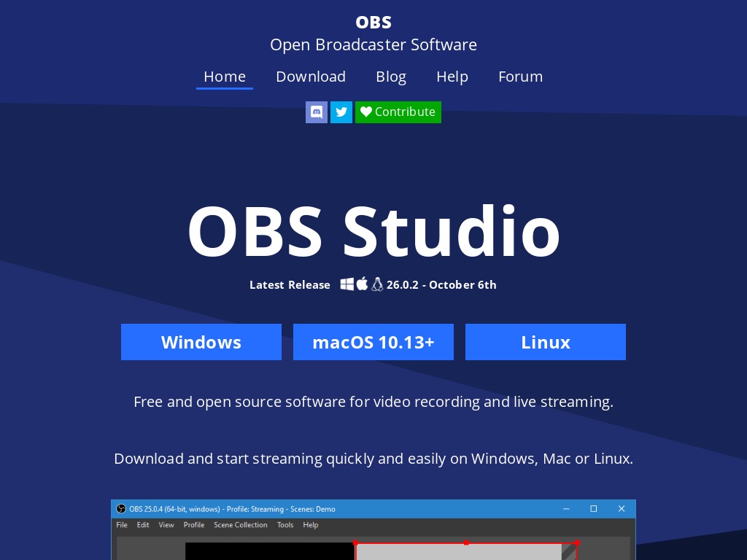Open Tools menu in OBS screenshot
Image resolution: width=747 pixels, height=560 pixels.
click(285, 525)
